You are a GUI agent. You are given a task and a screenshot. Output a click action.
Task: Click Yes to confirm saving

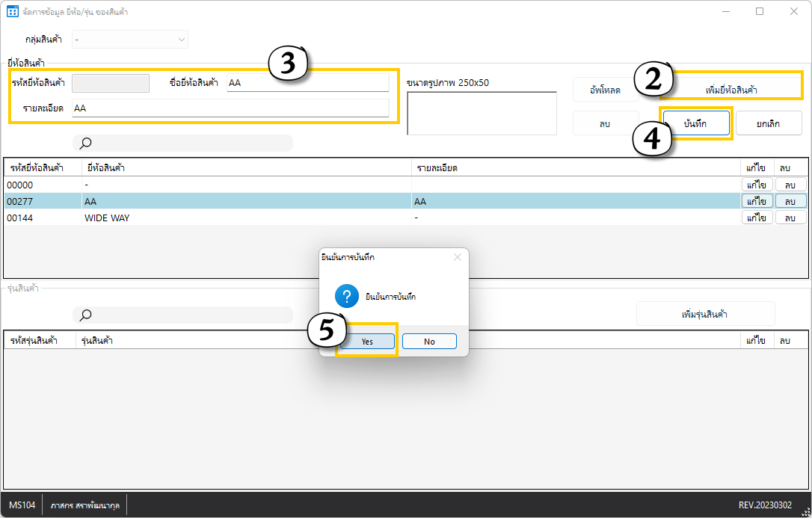(x=366, y=341)
